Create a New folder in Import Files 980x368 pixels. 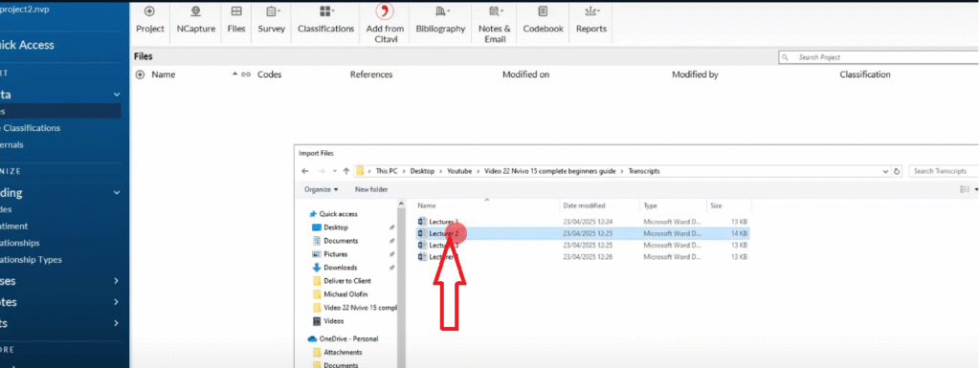[371, 189]
